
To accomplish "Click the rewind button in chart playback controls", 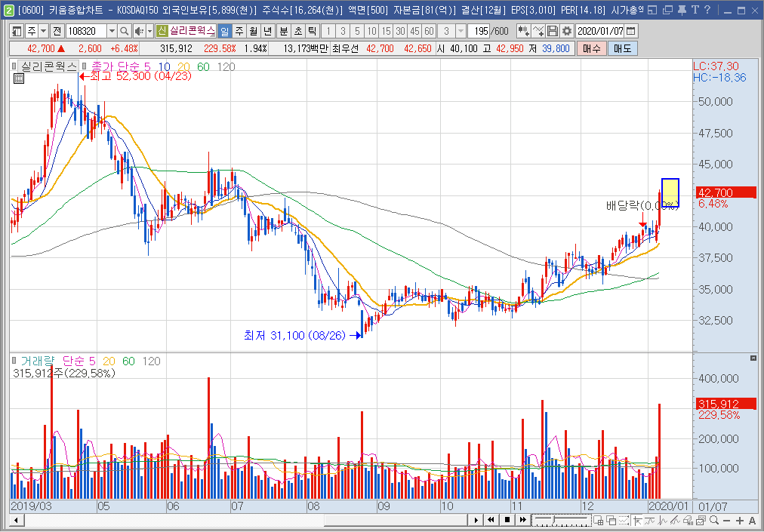I will tap(491, 520).
